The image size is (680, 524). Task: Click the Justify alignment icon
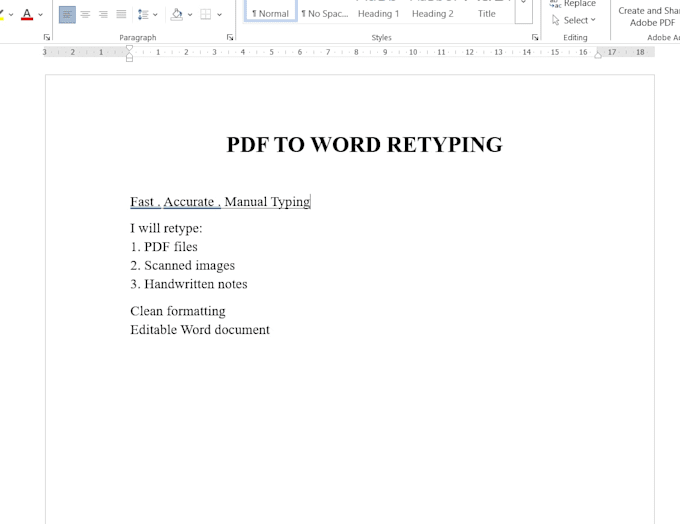click(121, 15)
